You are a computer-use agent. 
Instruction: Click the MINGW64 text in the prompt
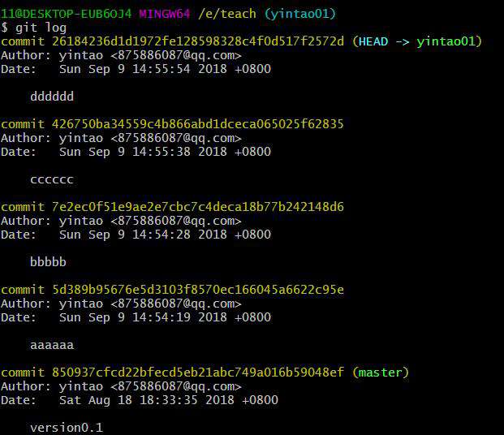164,14
